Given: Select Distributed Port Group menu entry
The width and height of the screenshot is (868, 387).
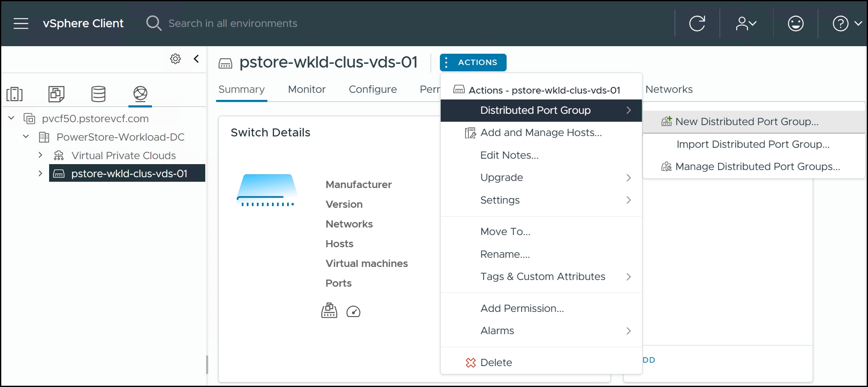Looking at the screenshot, I should pos(541,110).
